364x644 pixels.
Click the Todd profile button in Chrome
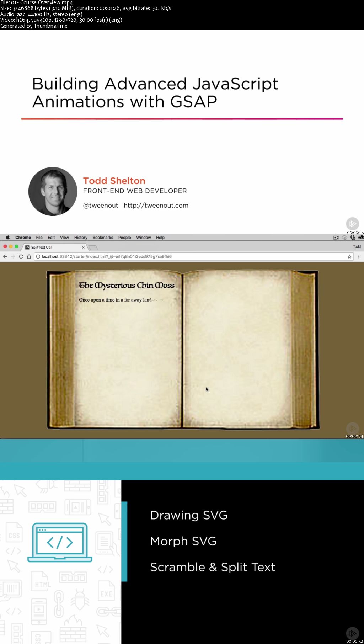pos(357,246)
